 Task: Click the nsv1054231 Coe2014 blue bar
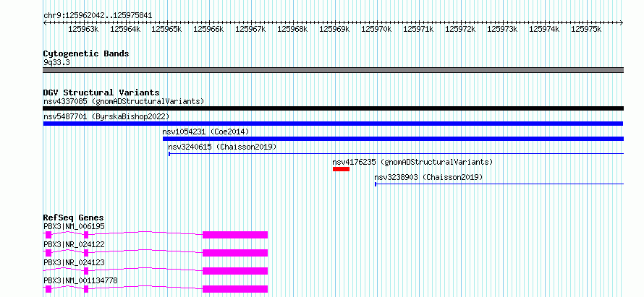(393, 139)
